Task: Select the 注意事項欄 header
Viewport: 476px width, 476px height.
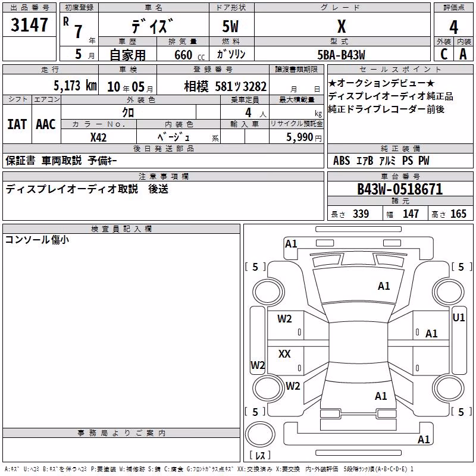Action: click(x=163, y=176)
